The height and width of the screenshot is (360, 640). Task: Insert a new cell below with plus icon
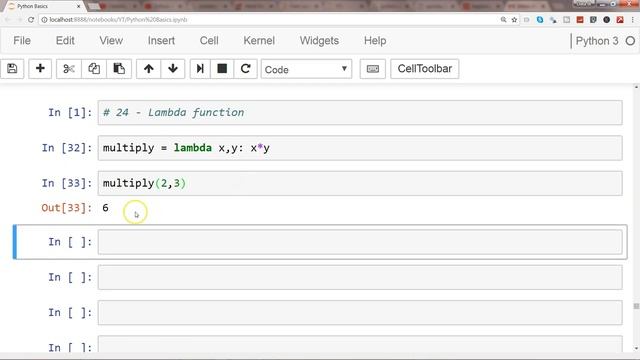pyautogui.click(x=40, y=69)
